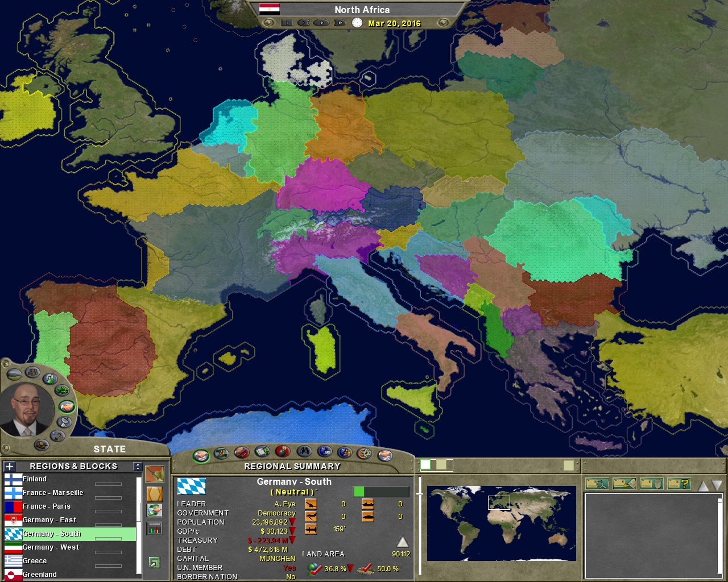
Task: Click the bar chart icon beside region list
Action: tap(154, 529)
